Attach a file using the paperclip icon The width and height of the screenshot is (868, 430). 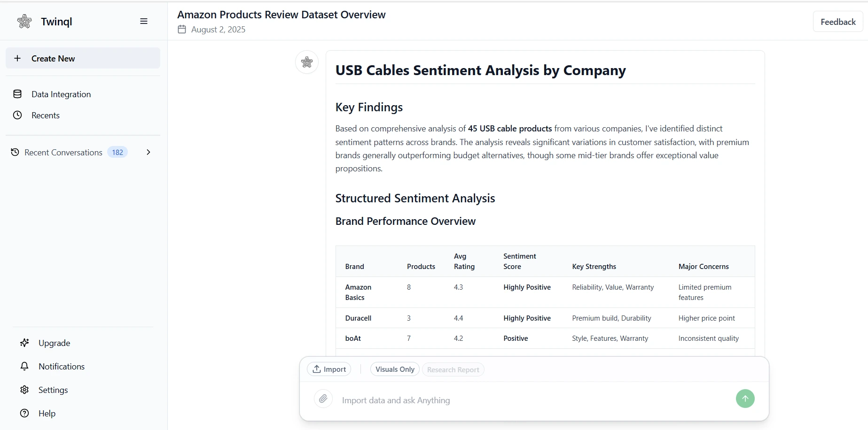323,399
